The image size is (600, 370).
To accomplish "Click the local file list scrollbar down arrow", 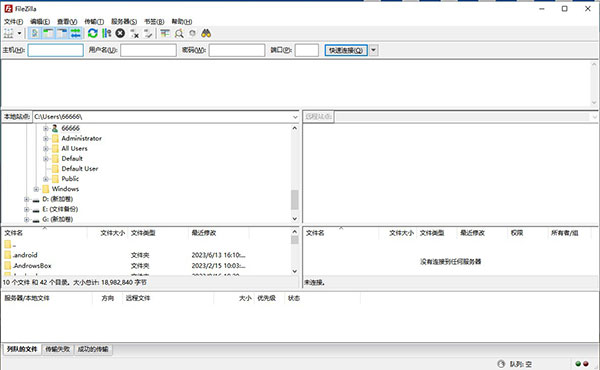I will (295, 271).
